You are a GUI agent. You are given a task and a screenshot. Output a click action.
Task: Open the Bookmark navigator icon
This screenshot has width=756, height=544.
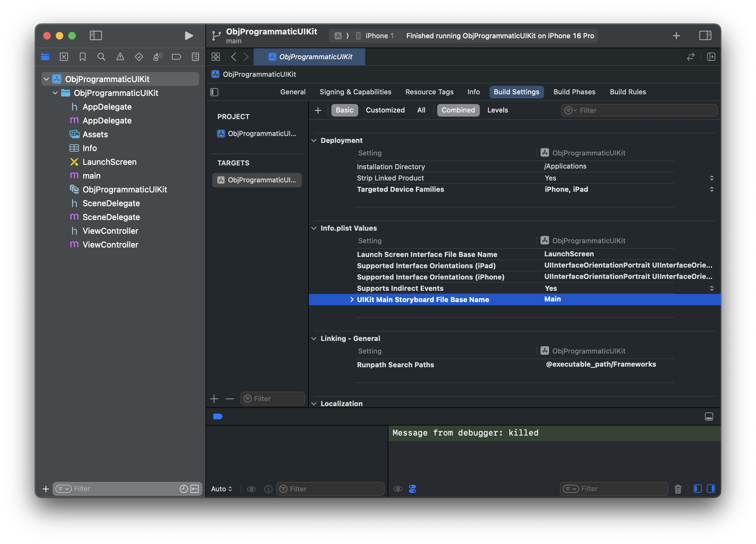(83, 57)
